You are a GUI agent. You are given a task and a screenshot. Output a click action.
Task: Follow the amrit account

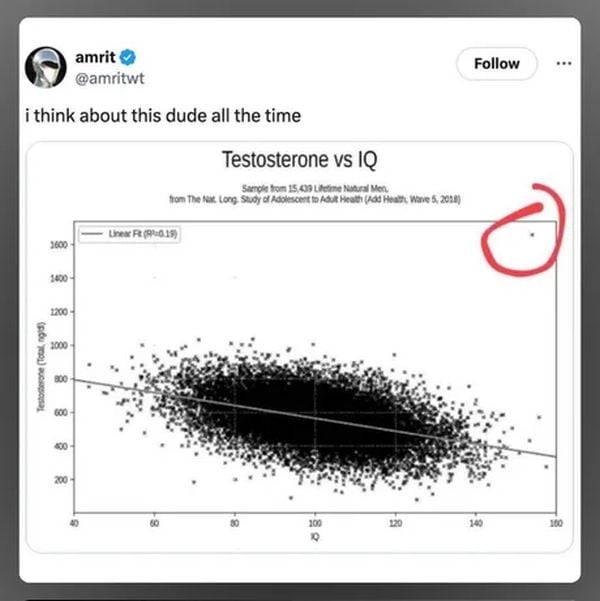click(496, 64)
